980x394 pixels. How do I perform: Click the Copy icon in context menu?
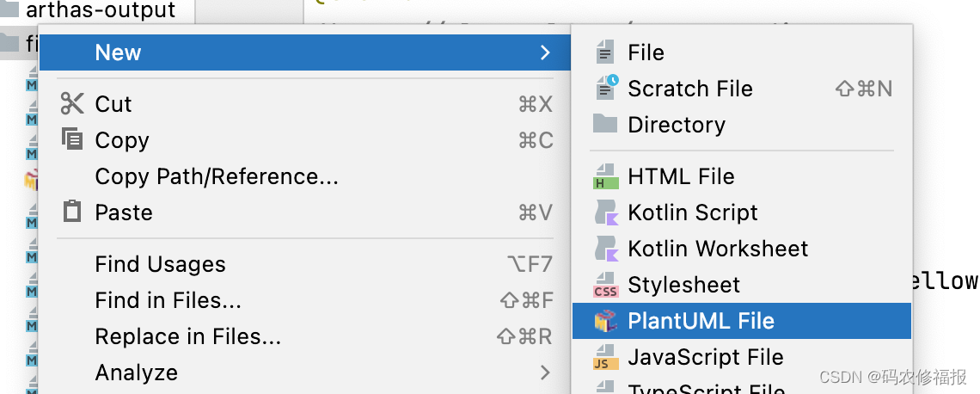point(72,139)
